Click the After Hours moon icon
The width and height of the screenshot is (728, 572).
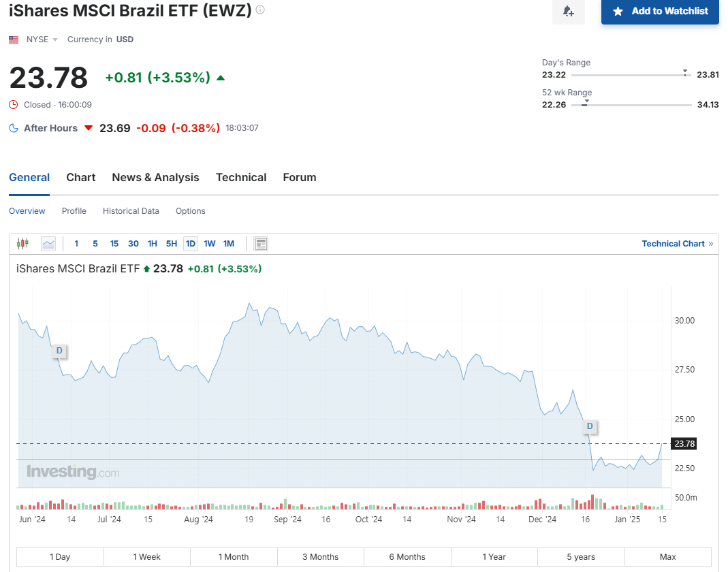point(14,128)
